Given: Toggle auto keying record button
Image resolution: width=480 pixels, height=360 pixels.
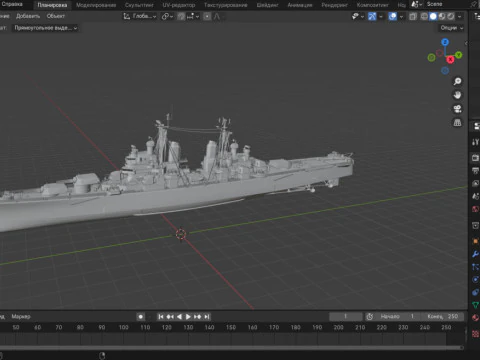Looking at the screenshot, I should tap(141, 317).
